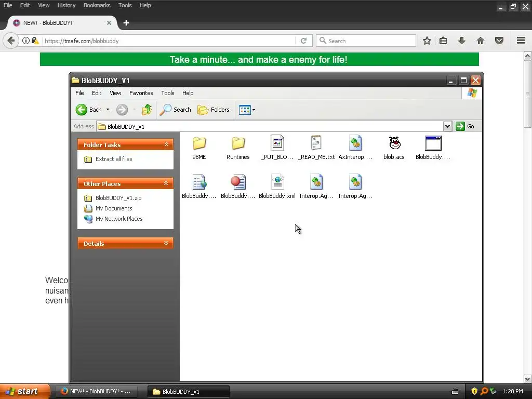Open the Views toolbar button
Screen dimensions: 532x399
(x=245, y=110)
